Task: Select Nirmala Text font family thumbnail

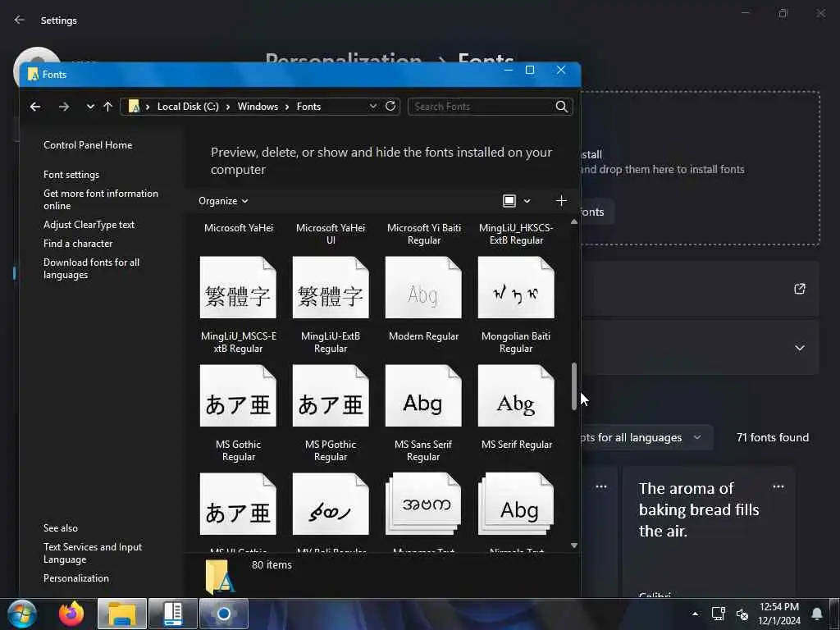Action: pyautogui.click(x=516, y=504)
